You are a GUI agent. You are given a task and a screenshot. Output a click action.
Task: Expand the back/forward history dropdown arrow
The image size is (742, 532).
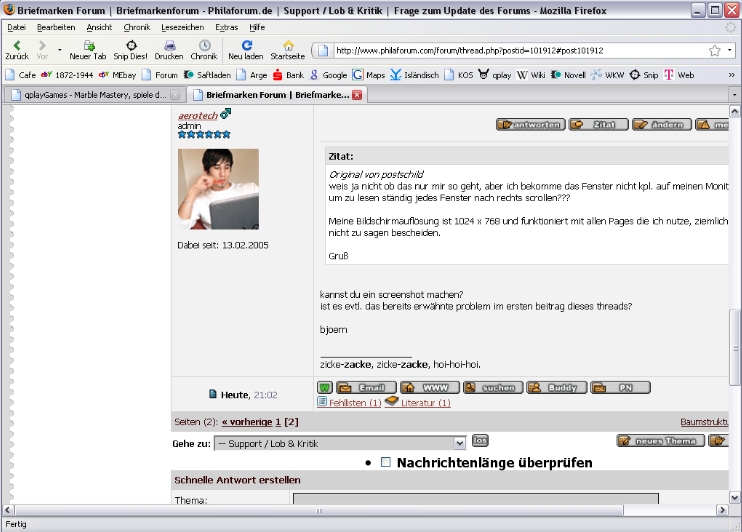point(60,49)
